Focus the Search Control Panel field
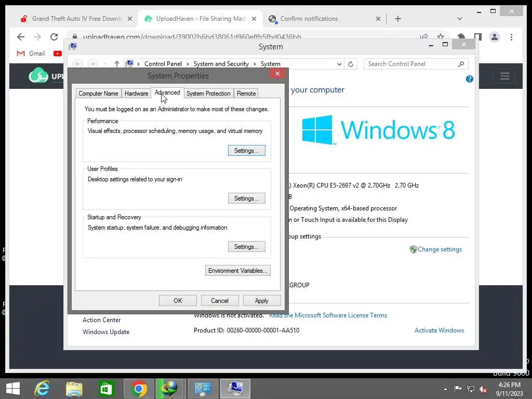The image size is (532, 399). [x=411, y=64]
